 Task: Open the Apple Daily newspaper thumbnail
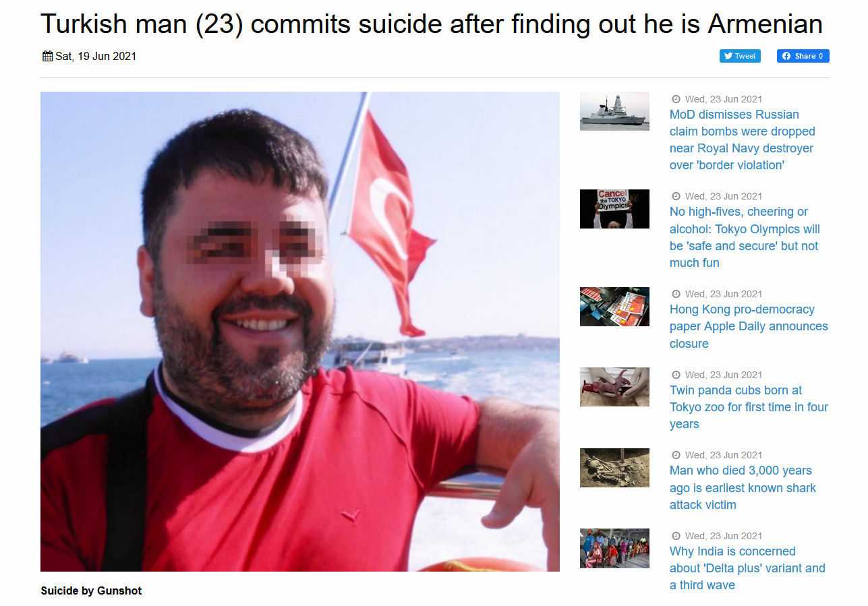click(614, 307)
